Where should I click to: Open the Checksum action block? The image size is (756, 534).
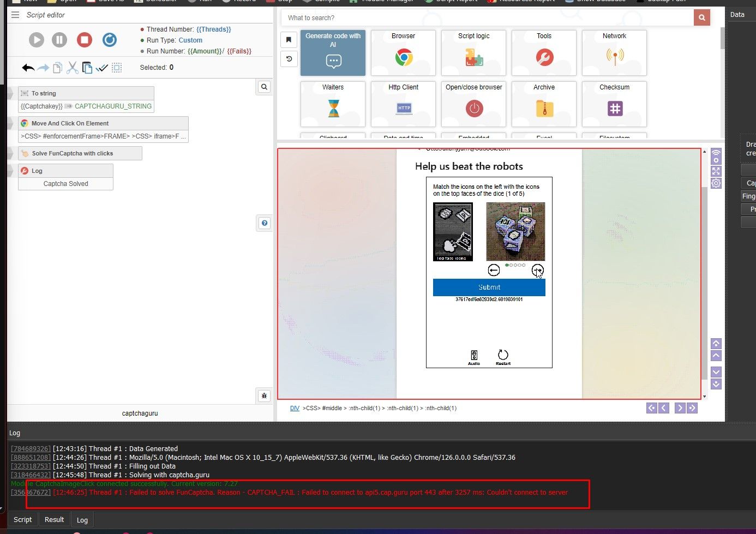(x=614, y=104)
